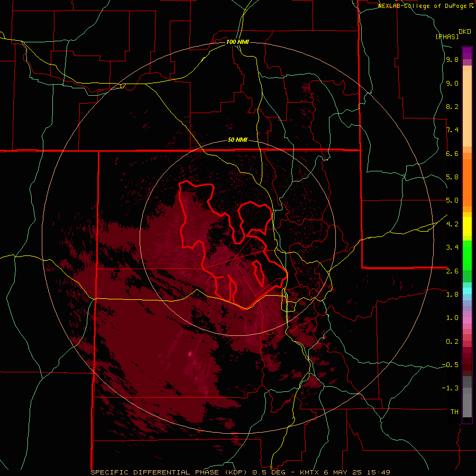This screenshot has height=476, width=476.
Task: Click the 5.0 scale value
Action: (452, 200)
